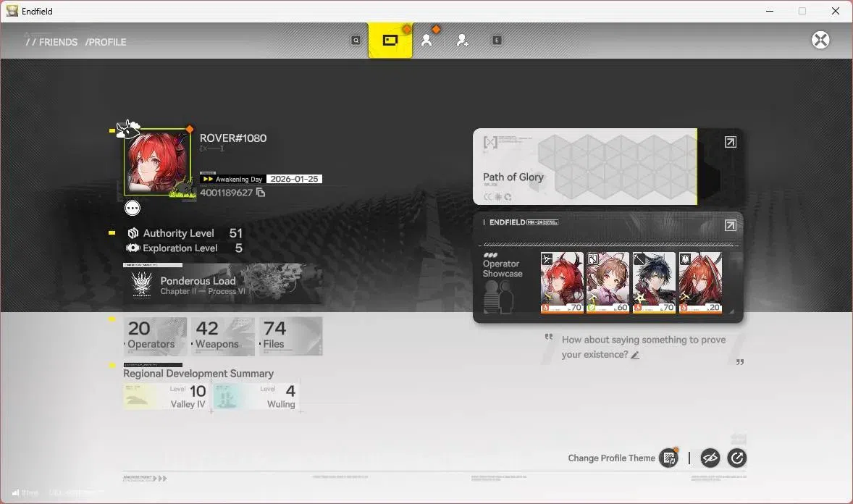
Task: Open the 74 Files tile
Action: pos(290,337)
